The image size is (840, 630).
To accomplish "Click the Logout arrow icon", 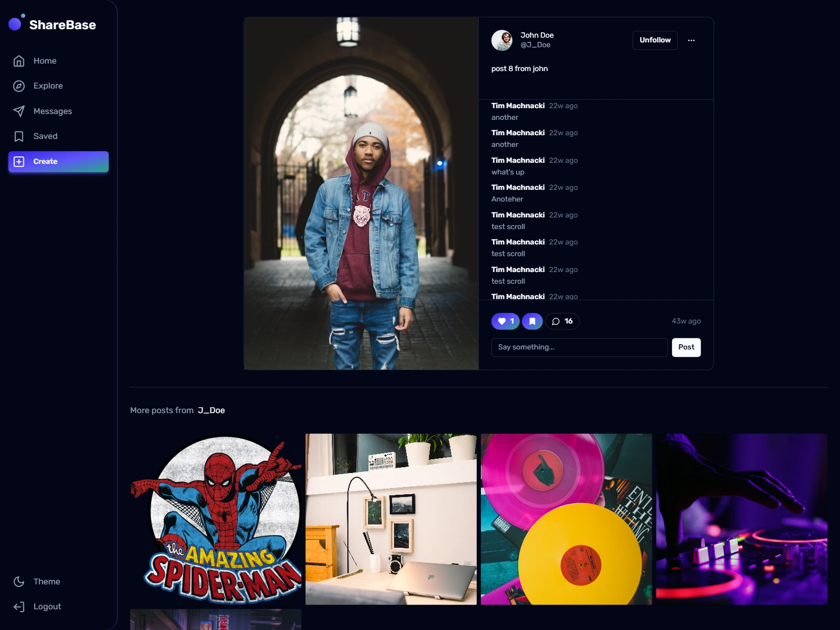I will pyautogui.click(x=19, y=607).
